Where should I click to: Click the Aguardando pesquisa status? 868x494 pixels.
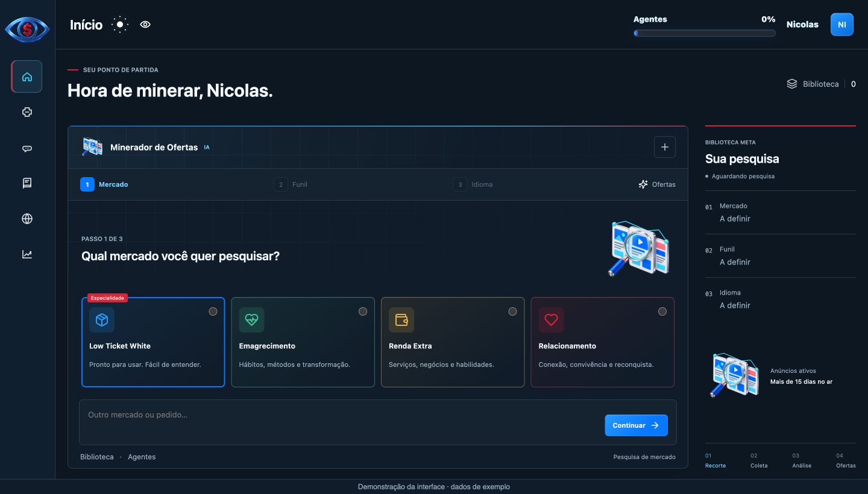[x=740, y=177]
